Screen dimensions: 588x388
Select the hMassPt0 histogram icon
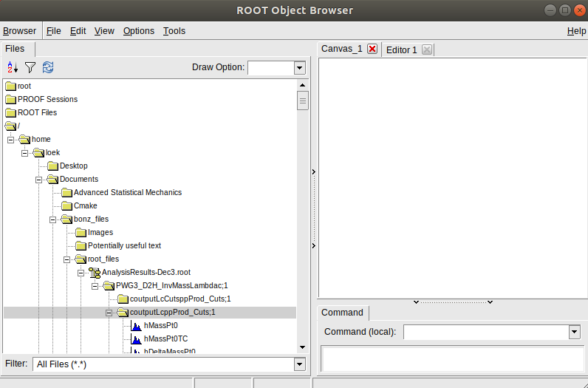136,326
